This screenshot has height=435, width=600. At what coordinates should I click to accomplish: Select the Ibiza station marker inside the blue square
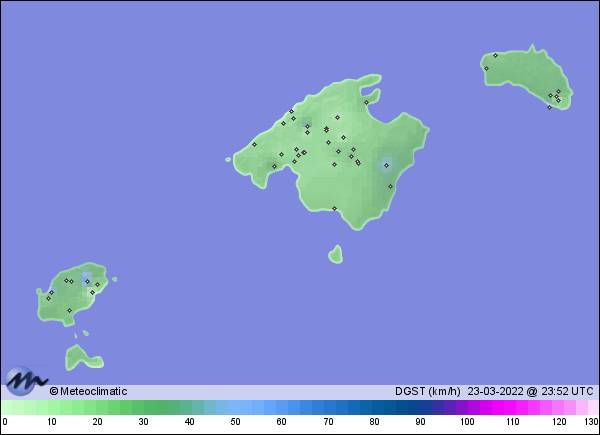(88, 282)
